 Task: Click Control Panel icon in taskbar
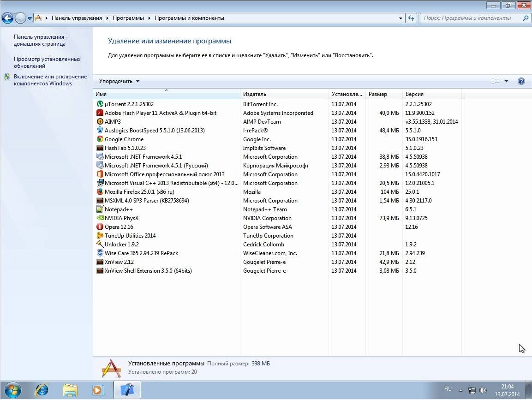click(127, 390)
